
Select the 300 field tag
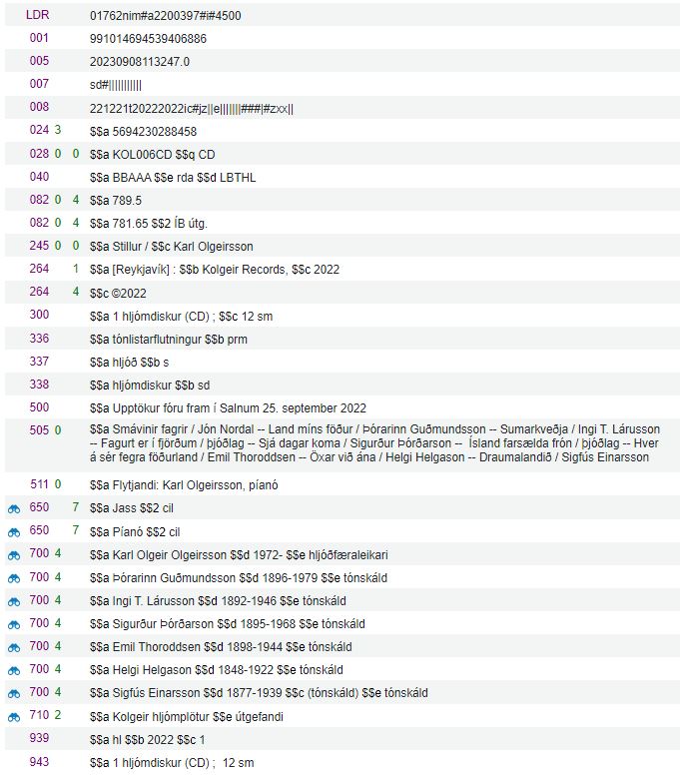(39, 315)
